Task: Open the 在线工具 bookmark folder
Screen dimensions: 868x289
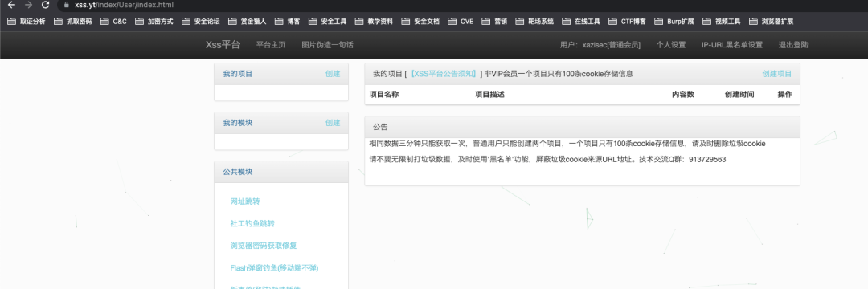Action: pyautogui.click(x=581, y=22)
